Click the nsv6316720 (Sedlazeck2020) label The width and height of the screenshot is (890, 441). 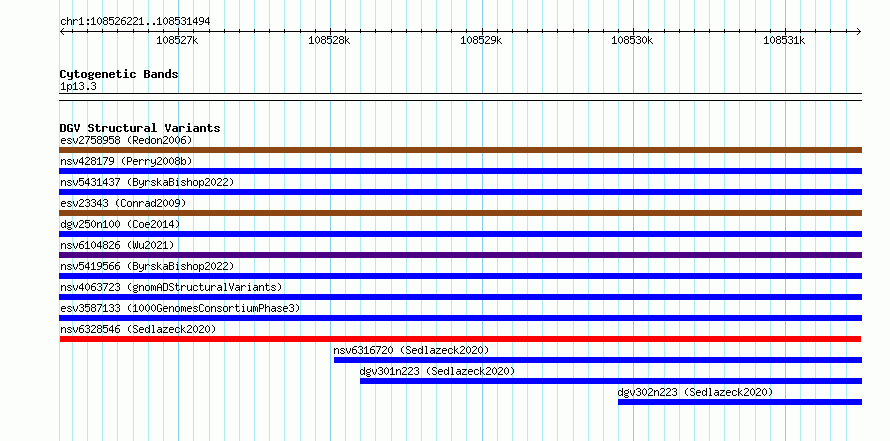point(412,350)
